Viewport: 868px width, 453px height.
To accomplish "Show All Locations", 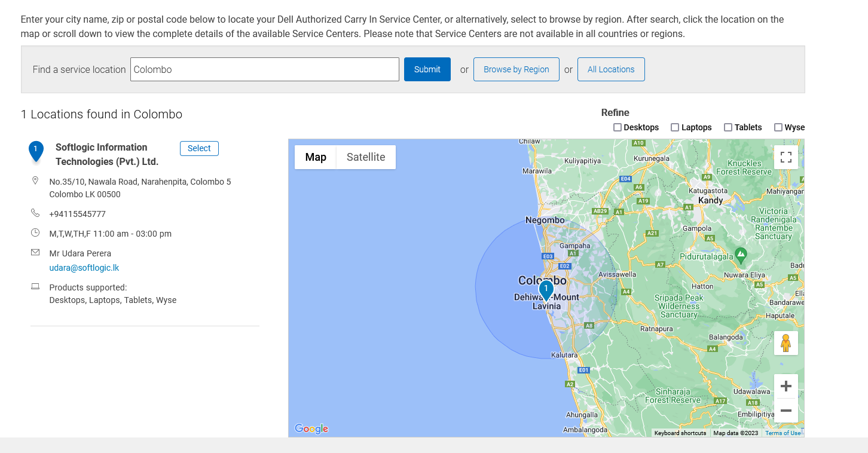I will click(611, 69).
